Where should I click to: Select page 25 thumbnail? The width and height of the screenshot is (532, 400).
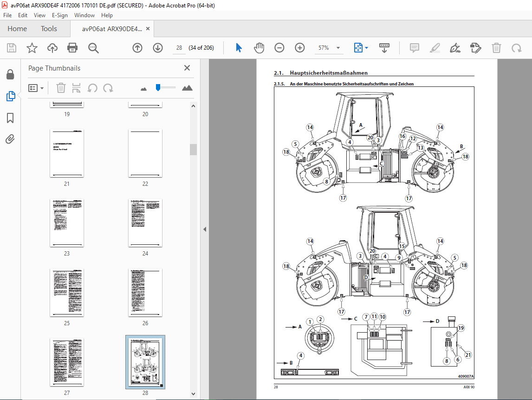pos(67,292)
